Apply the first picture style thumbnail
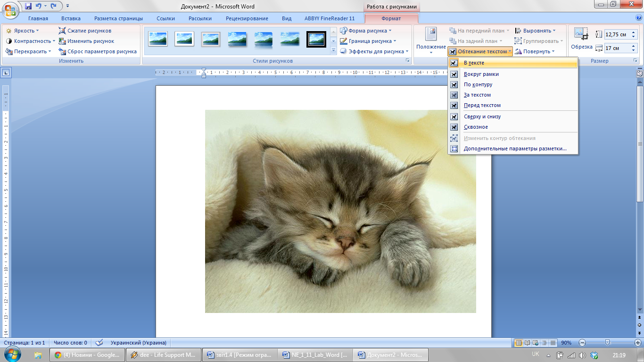The image size is (644, 362). click(x=158, y=39)
